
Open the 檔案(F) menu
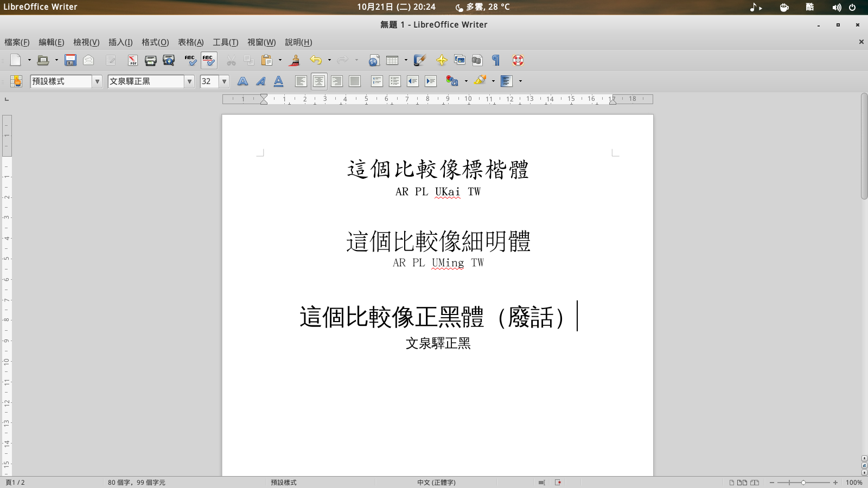[x=17, y=42]
